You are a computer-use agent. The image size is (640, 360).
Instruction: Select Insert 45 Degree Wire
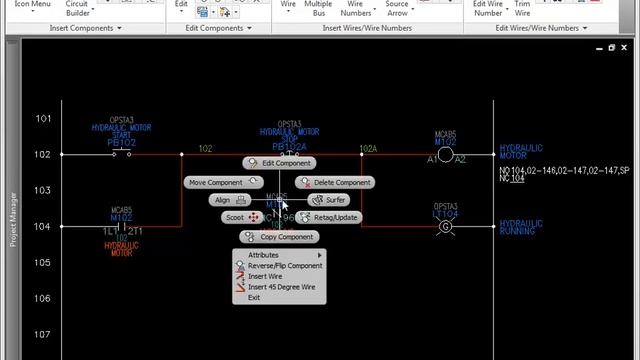click(279, 287)
